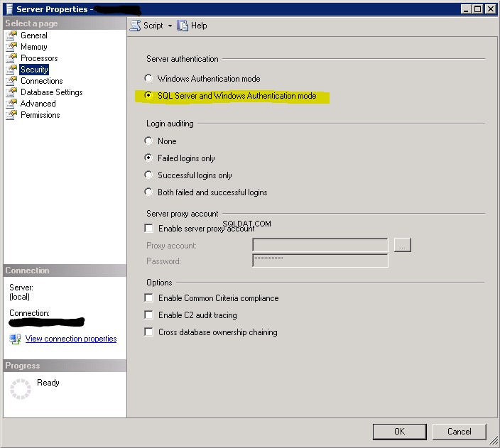Click the Permissions page icon
Image resolution: width=500 pixels, height=448 pixels.
(11, 115)
